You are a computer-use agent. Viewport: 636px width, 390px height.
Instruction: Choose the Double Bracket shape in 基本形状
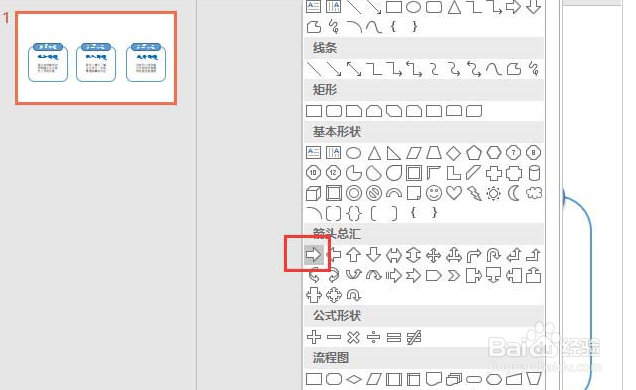pos(333,213)
